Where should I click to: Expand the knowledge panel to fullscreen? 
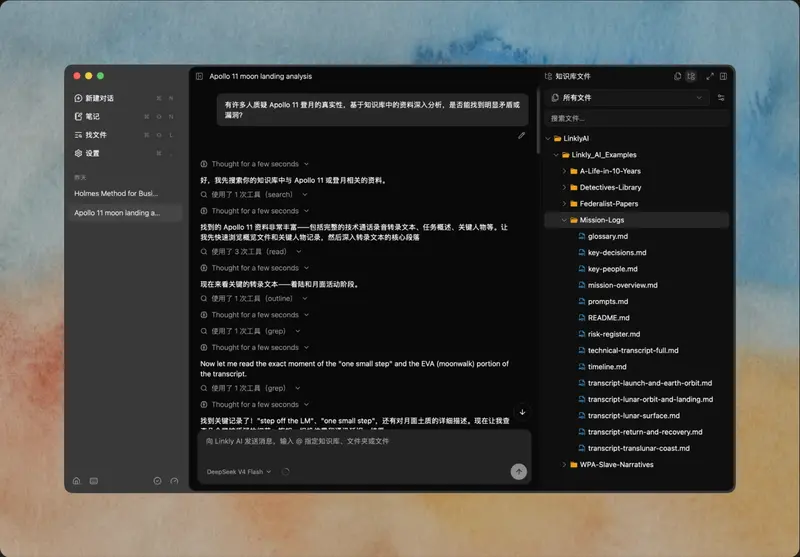tap(710, 76)
